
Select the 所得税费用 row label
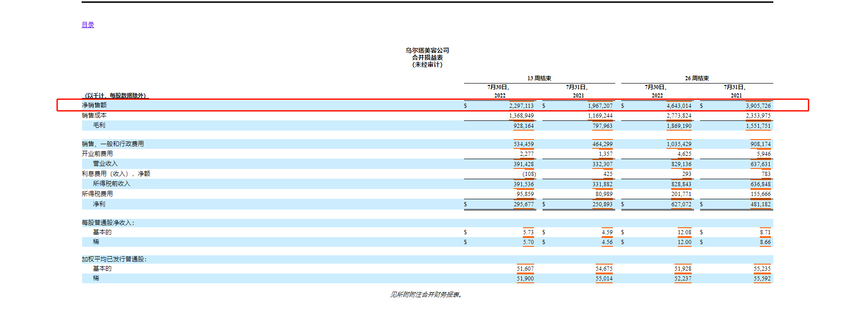click(x=97, y=194)
